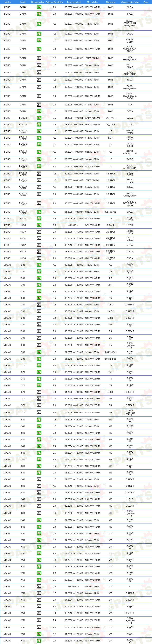Click the Lata produkcji column header

(x=74, y=2)
